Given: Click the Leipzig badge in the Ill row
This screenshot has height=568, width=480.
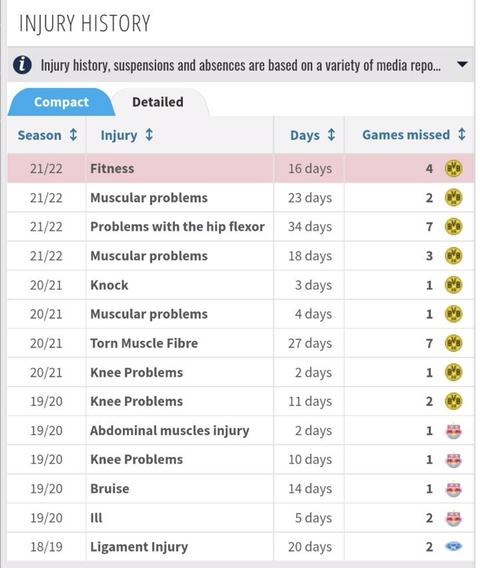Looking at the screenshot, I should [453, 518].
